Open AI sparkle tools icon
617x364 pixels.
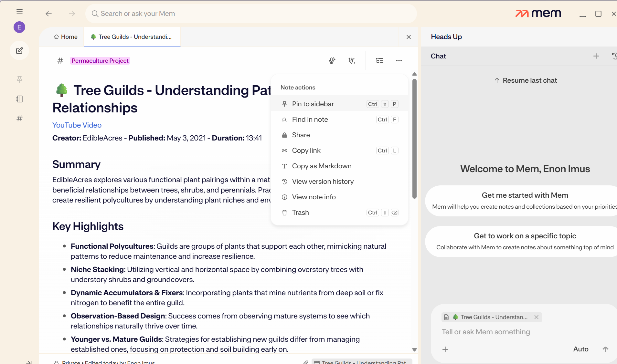(x=352, y=61)
